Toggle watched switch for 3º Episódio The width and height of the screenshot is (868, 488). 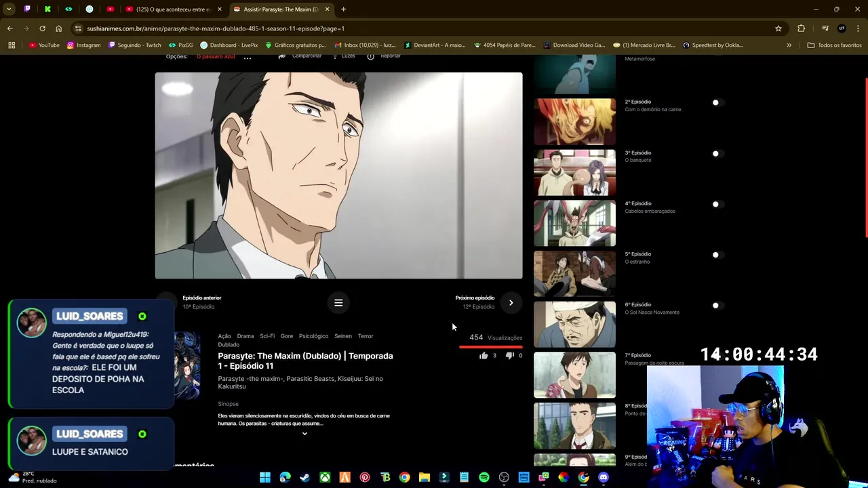(717, 153)
